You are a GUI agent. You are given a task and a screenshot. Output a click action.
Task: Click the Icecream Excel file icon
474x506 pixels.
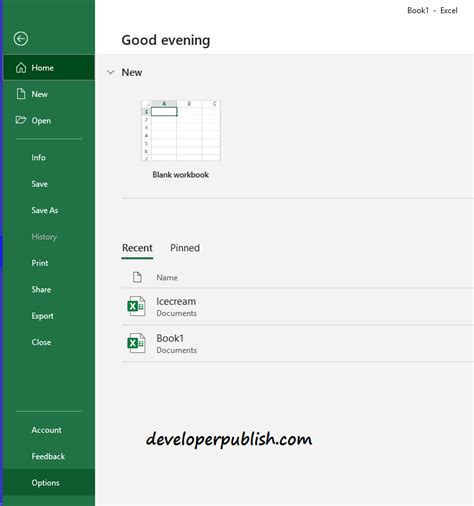[x=137, y=306]
